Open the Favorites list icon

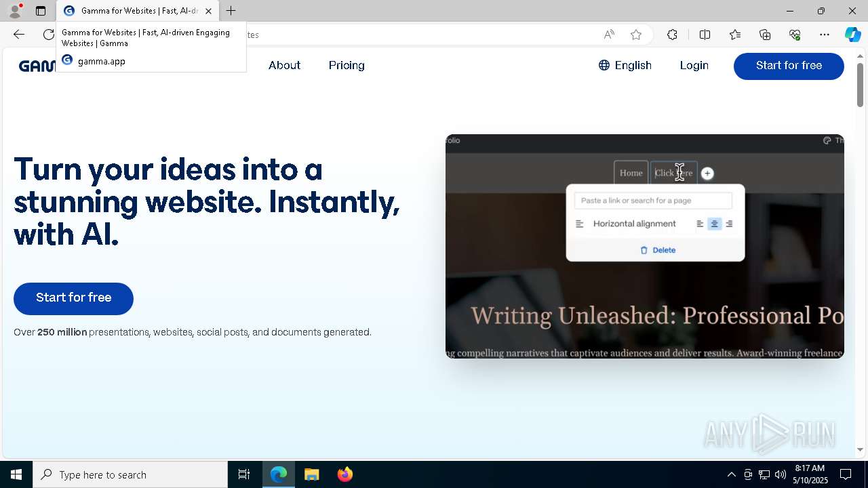coord(735,35)
